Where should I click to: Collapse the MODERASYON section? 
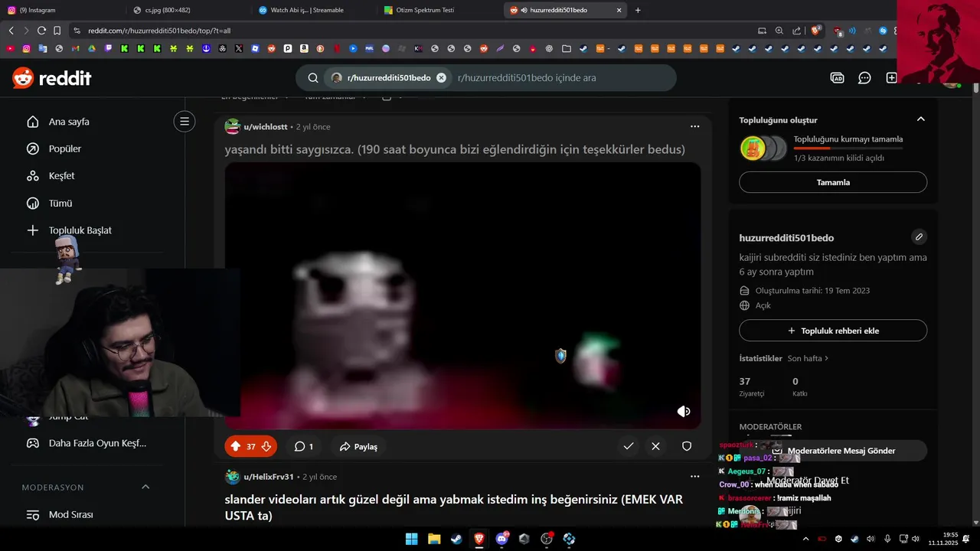[145, 487]
